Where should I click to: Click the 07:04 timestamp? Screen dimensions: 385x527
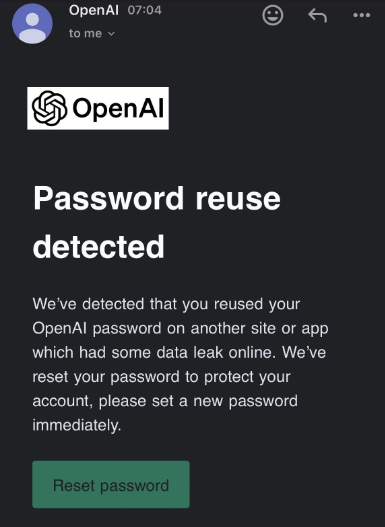(145, 10)
